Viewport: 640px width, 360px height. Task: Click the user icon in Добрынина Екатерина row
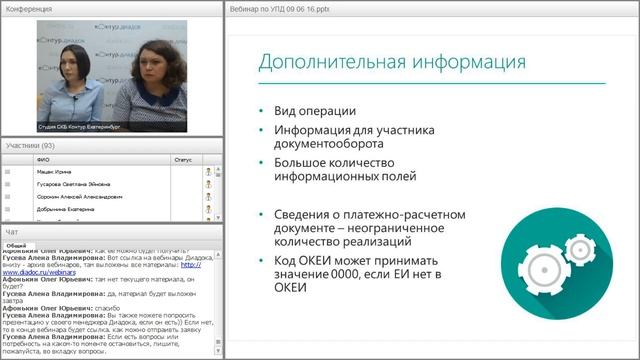pyautogui.click(x=209, y=209)
